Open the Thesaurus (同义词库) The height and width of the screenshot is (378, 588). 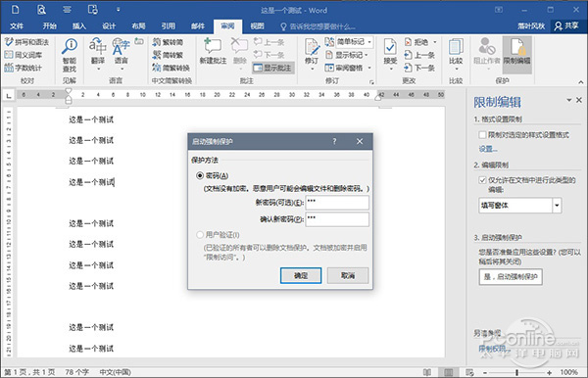(24, 55)
